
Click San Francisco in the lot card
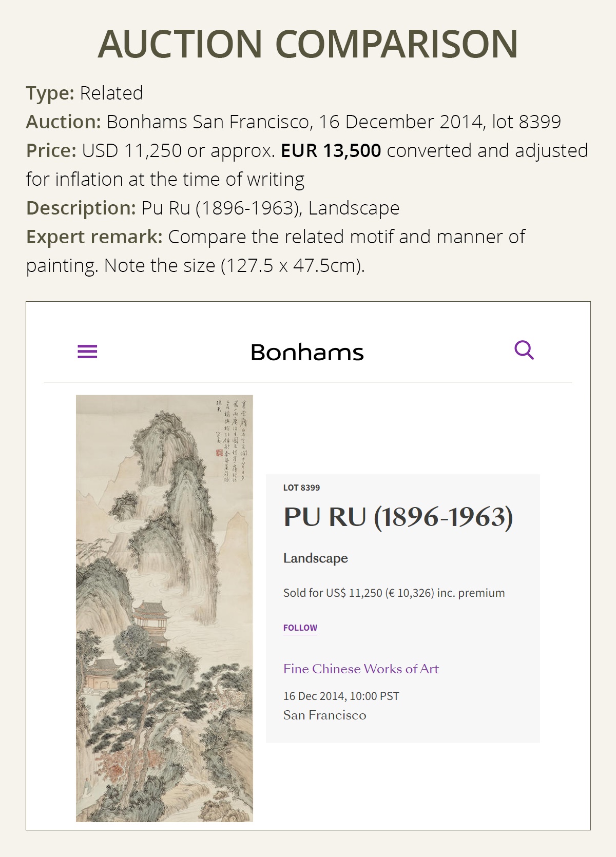[x=324, y=715]
